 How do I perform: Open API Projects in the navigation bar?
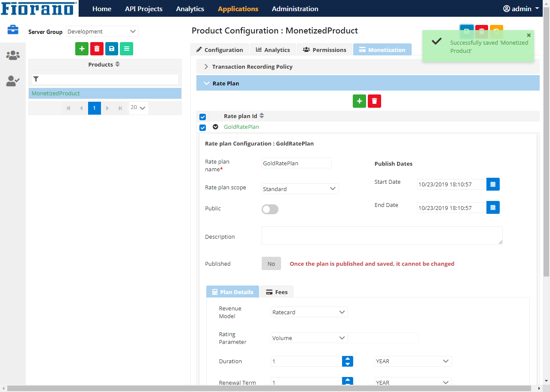coord(144,9)
